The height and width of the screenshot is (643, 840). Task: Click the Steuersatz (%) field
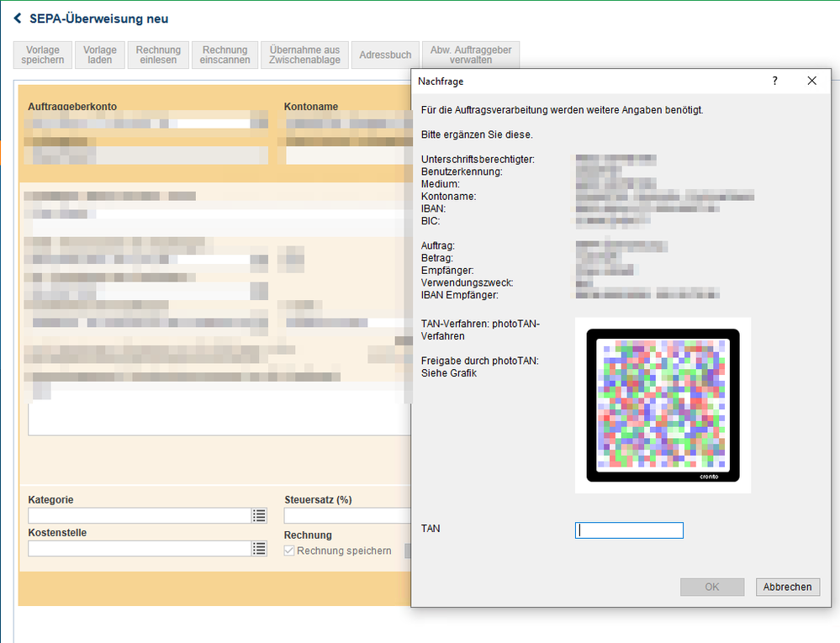pyautogui.click(x=347, y=515)
